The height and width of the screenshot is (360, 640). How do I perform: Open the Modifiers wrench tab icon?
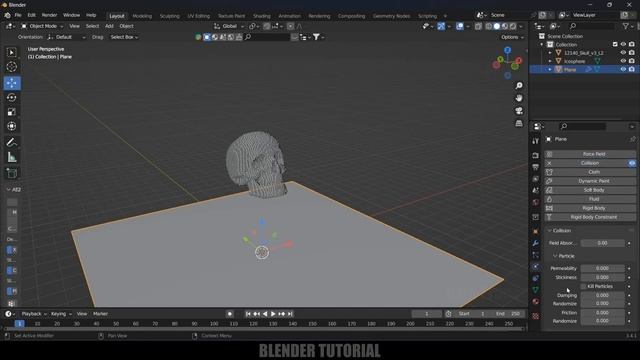536,243
